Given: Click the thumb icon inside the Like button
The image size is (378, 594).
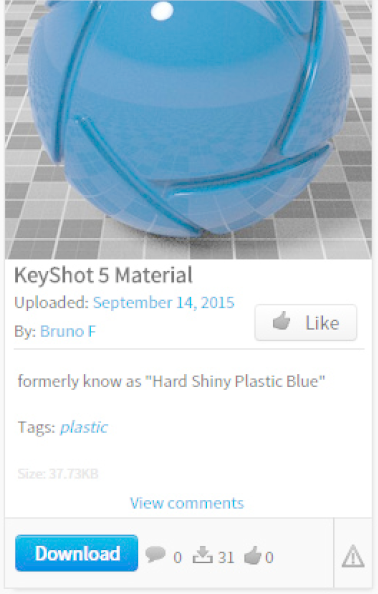Looking at the screenshot, I should pos(281,322).
